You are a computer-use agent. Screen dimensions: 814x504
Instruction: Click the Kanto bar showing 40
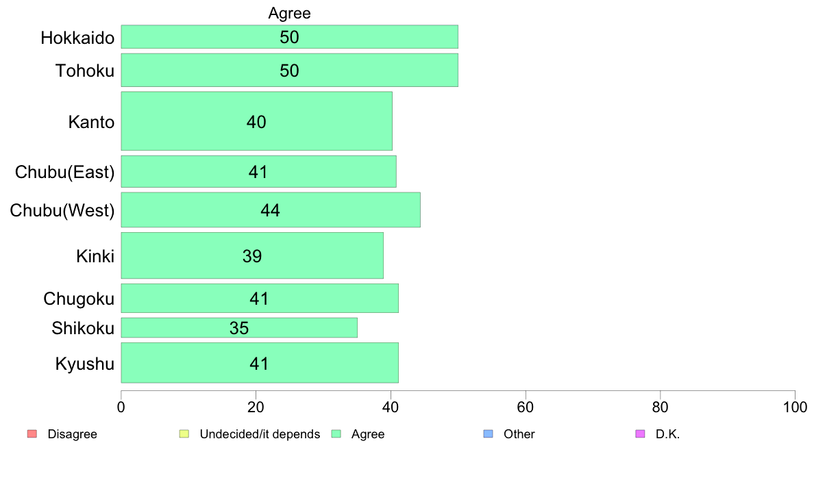(256, 121)
